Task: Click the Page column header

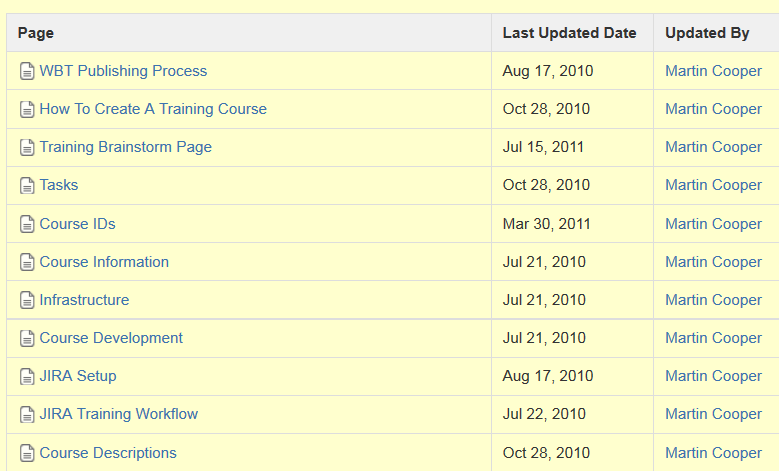Action: point(36,33)
